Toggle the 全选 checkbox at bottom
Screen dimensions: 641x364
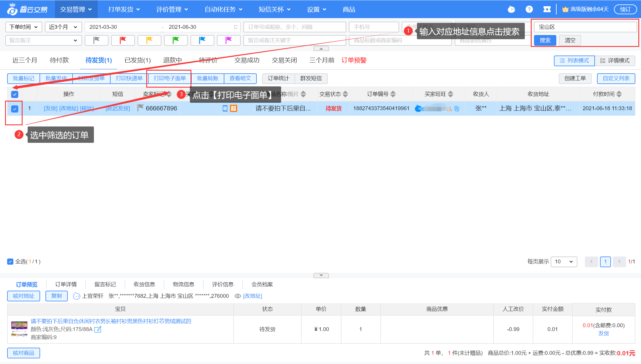[10, 262]
